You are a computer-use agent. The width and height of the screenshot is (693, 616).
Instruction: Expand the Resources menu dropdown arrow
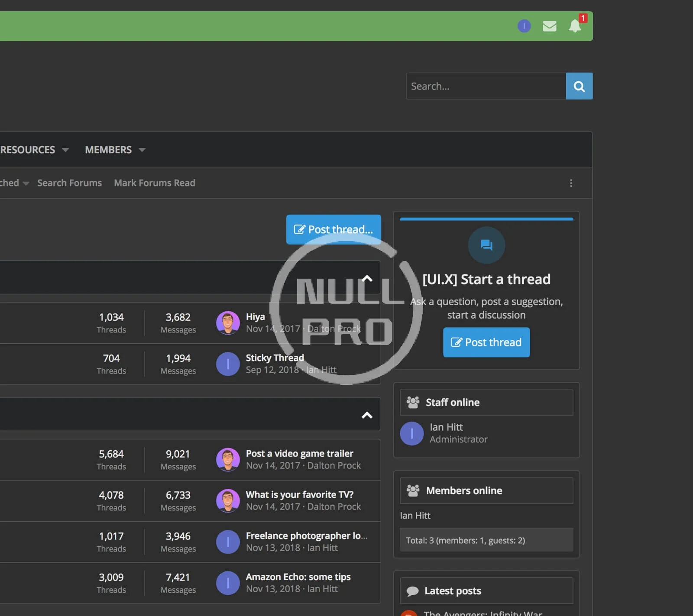pyautogui.click(x=65, y=150)
